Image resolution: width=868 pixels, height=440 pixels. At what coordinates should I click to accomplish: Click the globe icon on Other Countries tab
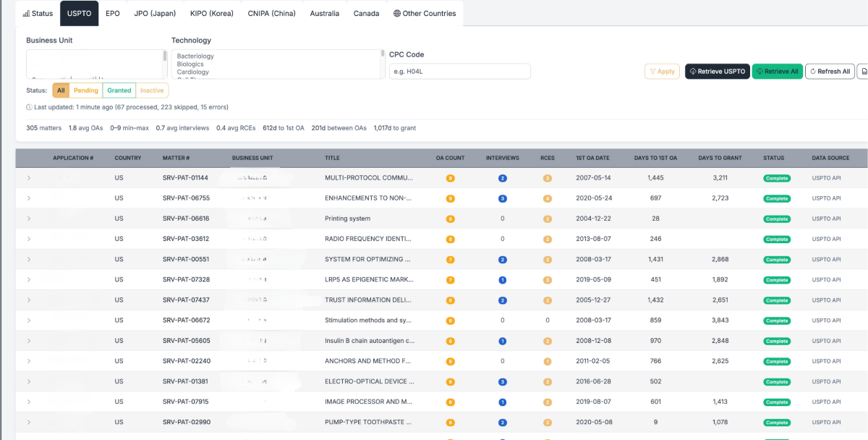point(397,13)
